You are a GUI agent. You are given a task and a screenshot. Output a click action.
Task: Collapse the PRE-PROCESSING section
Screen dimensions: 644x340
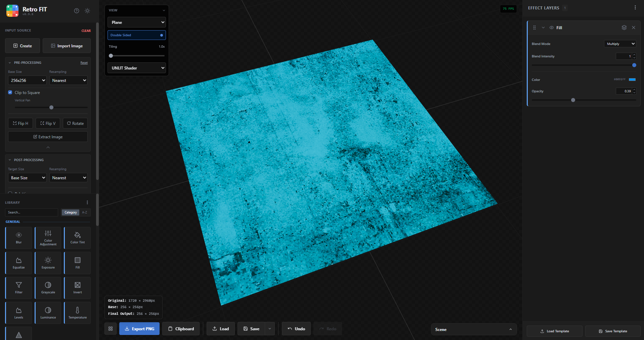tap(10, 63)
